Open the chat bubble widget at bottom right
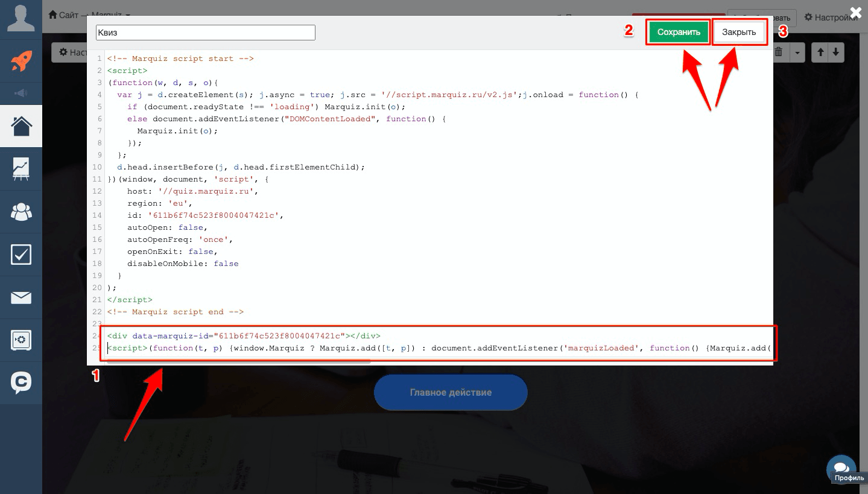 (841, 469)
